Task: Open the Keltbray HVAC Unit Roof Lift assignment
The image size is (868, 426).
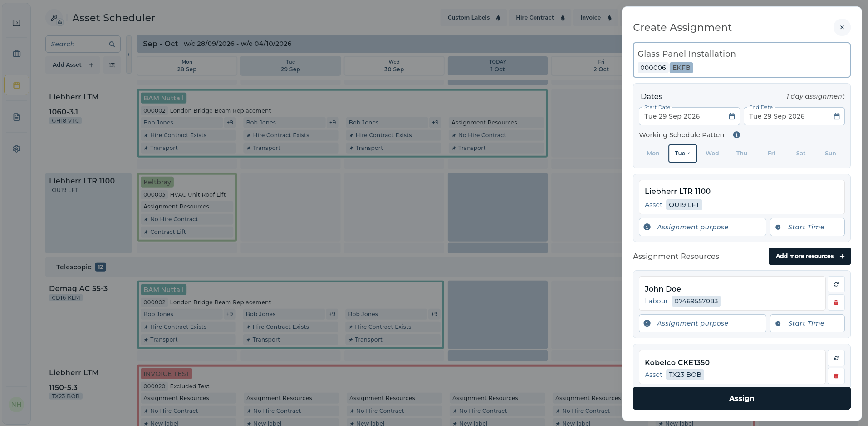Action: click(x=187, y=207)
